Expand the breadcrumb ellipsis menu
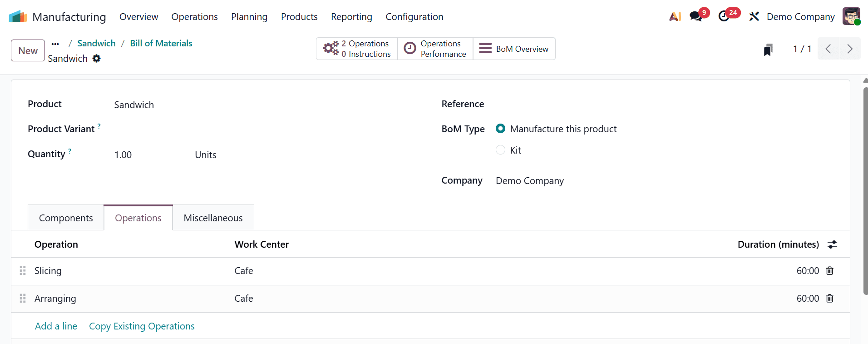Screen dimensions: 868x344 coord(55,44)
